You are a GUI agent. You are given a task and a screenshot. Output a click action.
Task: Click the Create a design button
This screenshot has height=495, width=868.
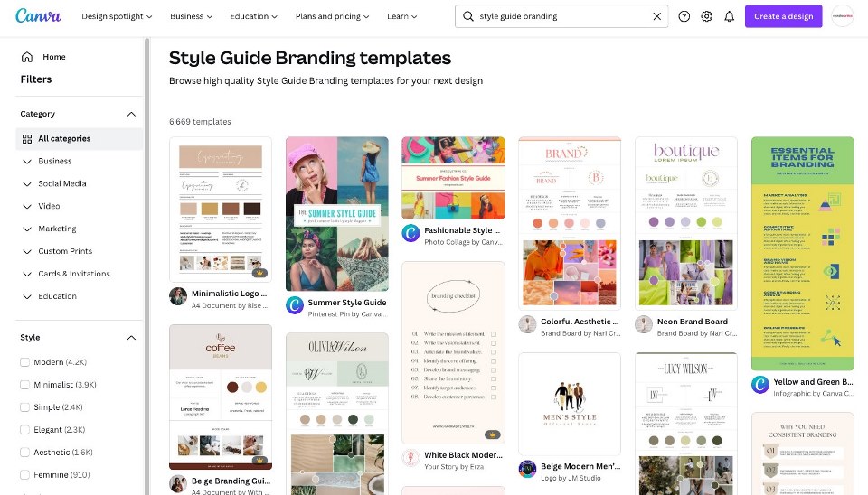point(783,16)
